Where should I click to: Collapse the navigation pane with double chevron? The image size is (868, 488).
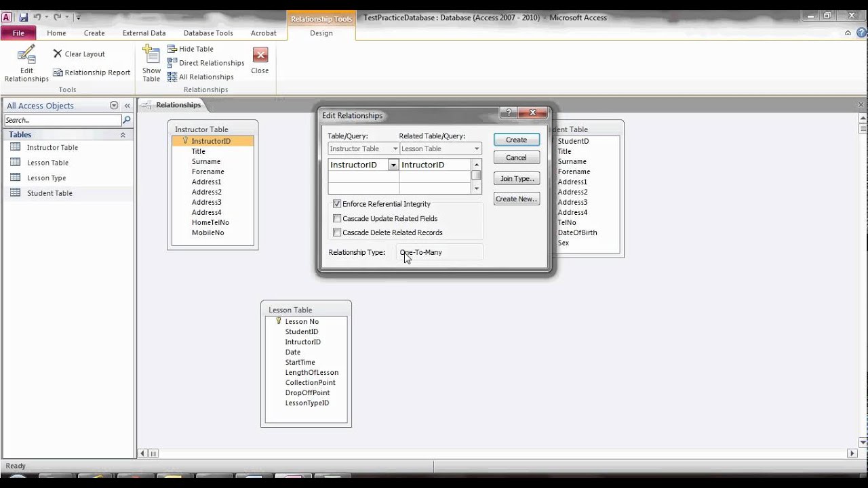pyautogui.click(x=127, y=106)
